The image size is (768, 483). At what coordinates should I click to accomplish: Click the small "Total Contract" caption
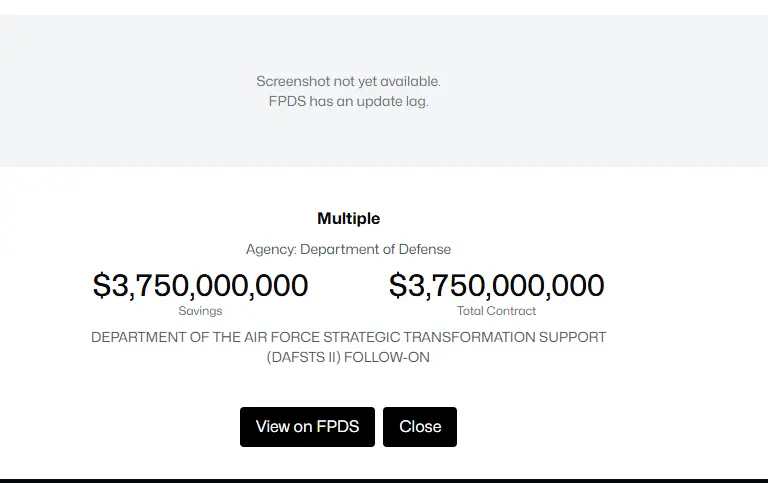coord(496,311)
